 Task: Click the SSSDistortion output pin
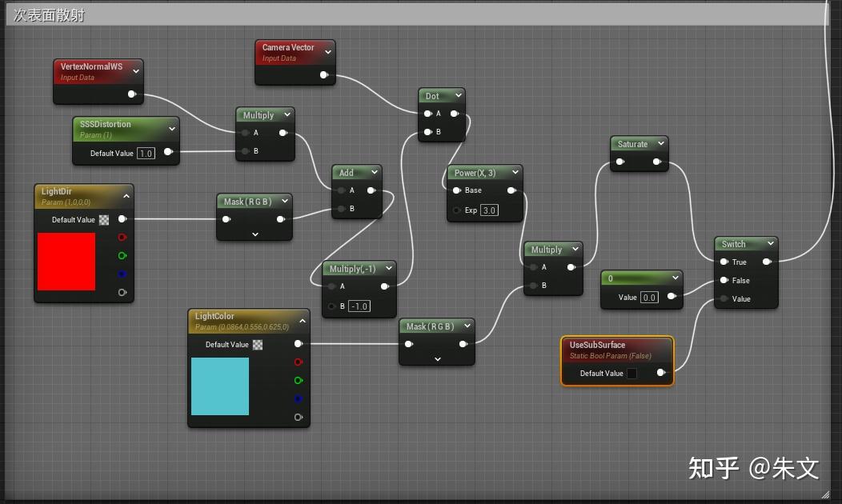click(x=168, y=152)
